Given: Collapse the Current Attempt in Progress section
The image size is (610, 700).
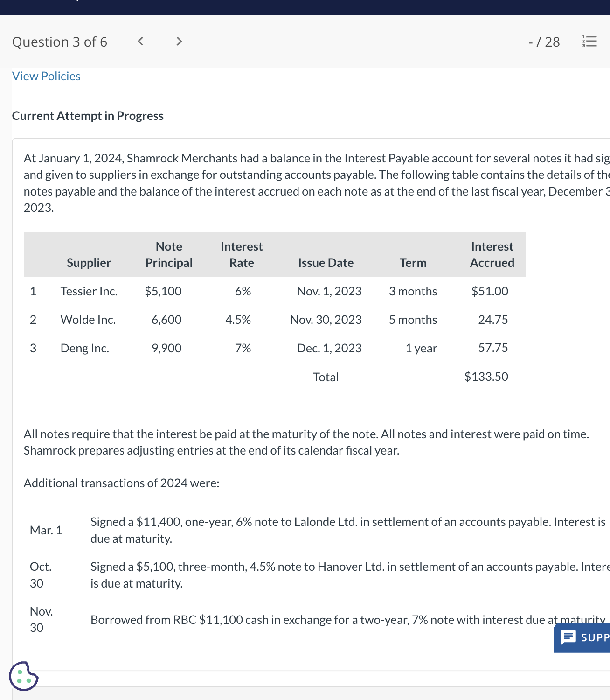Looking at the screenshot, I should [x=88, y=115].
